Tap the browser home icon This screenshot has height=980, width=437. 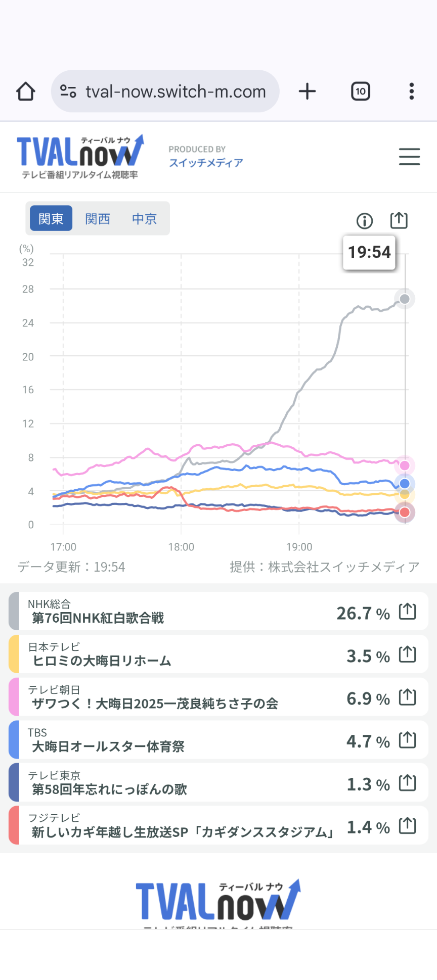tap(26, 91)
